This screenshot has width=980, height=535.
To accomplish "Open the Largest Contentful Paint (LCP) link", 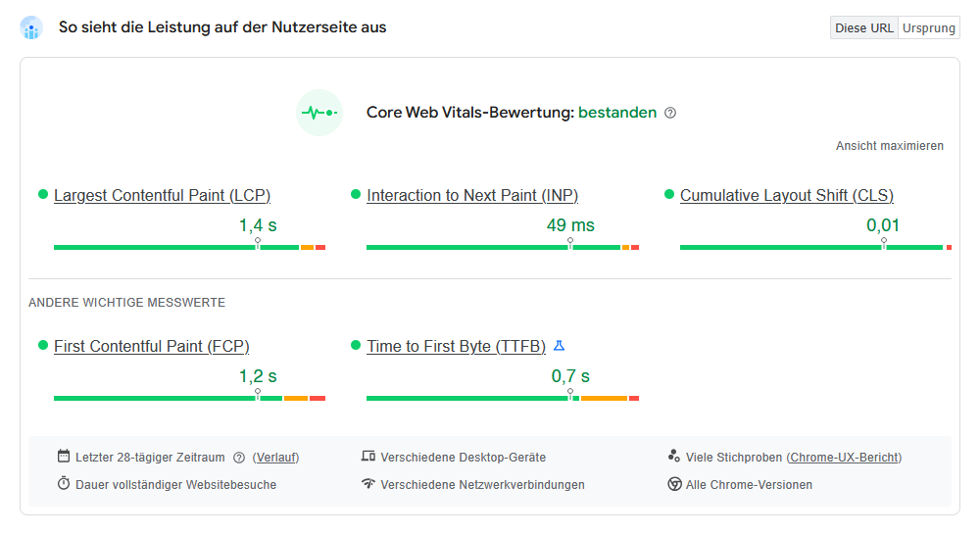I will click(x=162, y=196).
